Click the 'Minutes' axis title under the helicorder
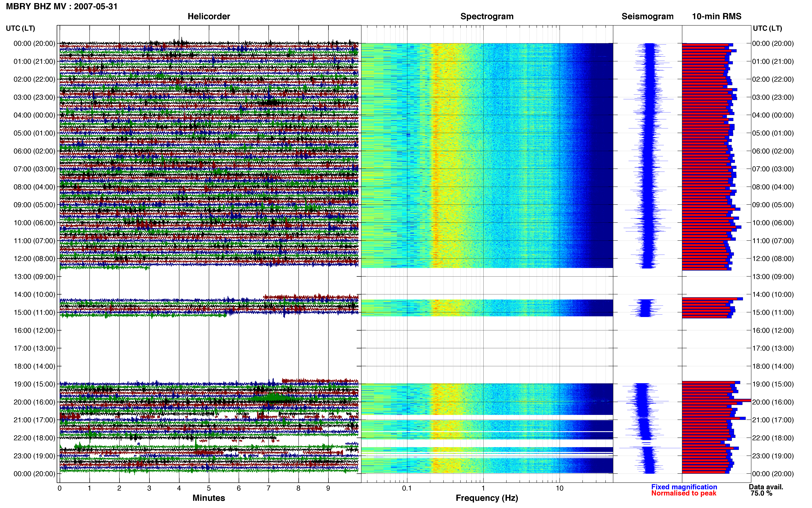The image size is (812, 508). [x=209, y=498]
